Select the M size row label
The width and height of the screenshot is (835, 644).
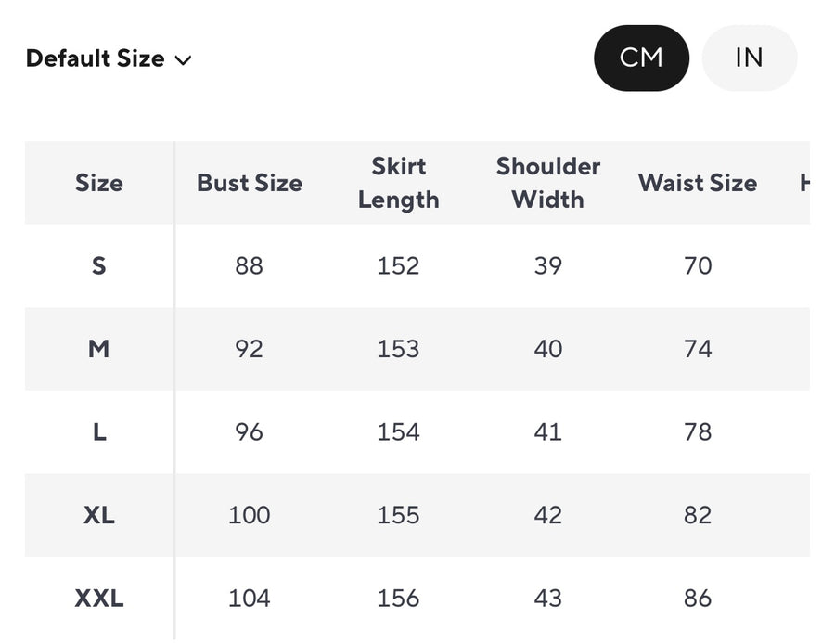[99, 349]
